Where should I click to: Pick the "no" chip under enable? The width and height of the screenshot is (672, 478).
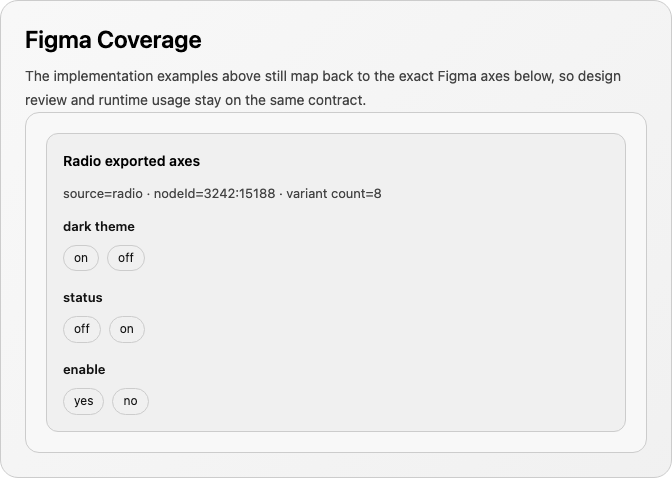pyautogui.click(x=130, y=401)
